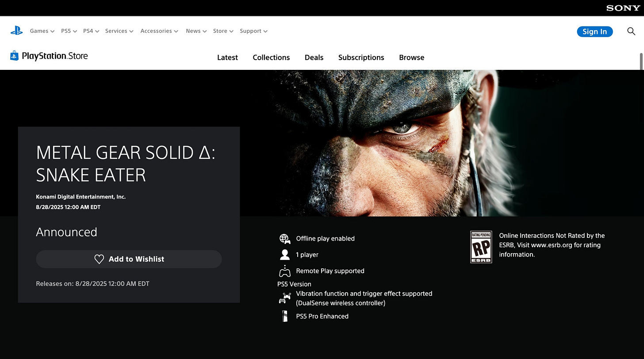Click the PS5 Version label
The image size is (644, 359).
(294, 284)
